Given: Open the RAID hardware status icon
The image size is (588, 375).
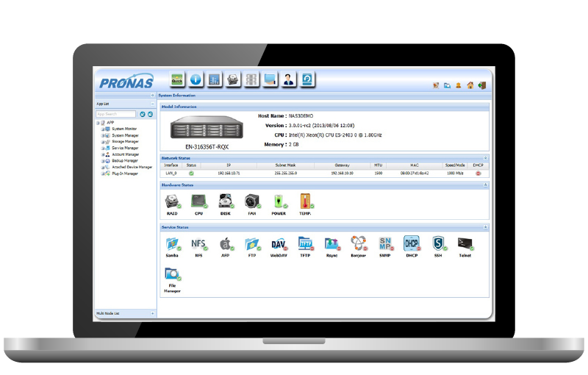Looking at the screenshot, I should tap(172, 201).
